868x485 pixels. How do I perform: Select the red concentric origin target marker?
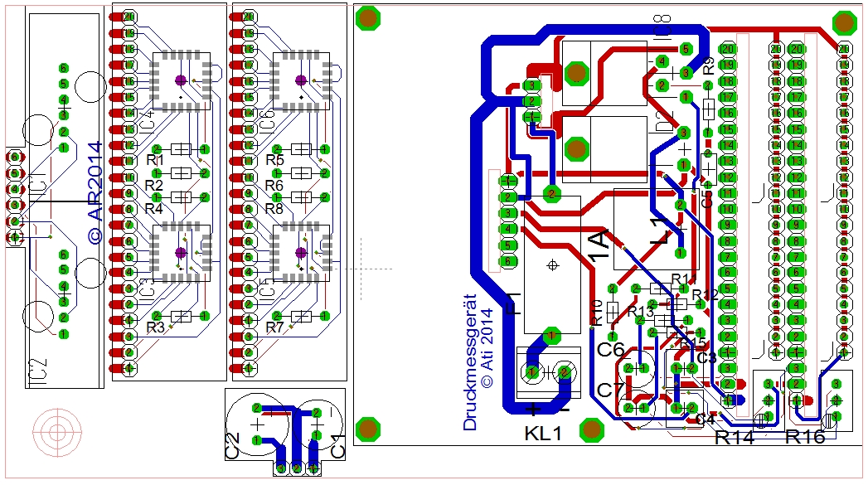point(57,432)
